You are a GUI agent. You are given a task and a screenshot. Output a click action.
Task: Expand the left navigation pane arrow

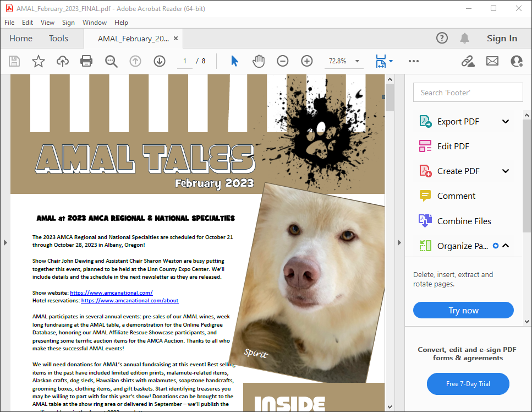[5, 242]
